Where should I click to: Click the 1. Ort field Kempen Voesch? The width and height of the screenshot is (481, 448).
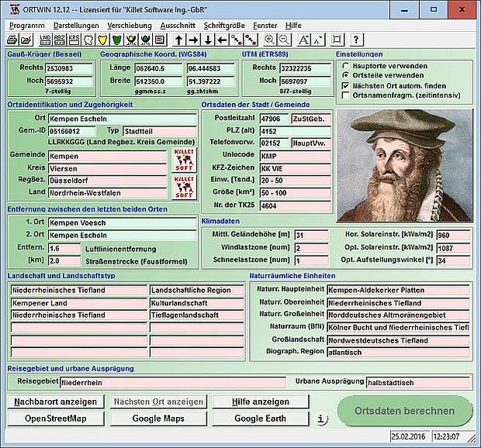(x=122, y=222)
